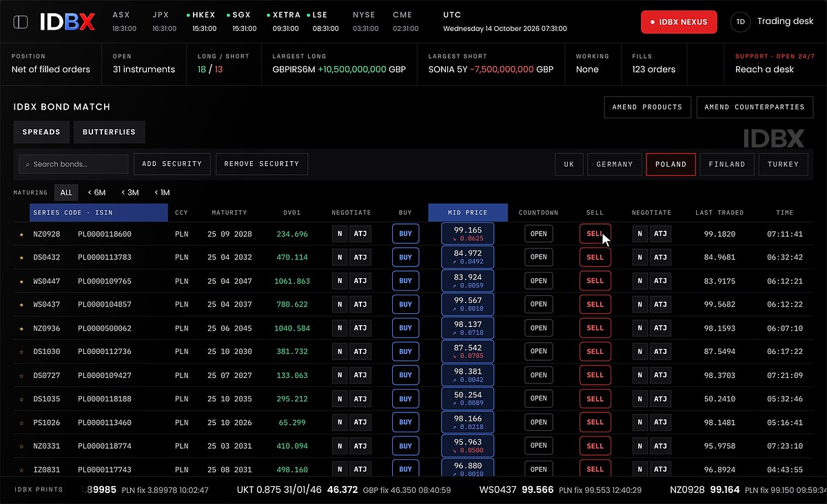Open the Finland bonds tab
827x504 pixels.
pyautogui.click(x=726, y=165)
